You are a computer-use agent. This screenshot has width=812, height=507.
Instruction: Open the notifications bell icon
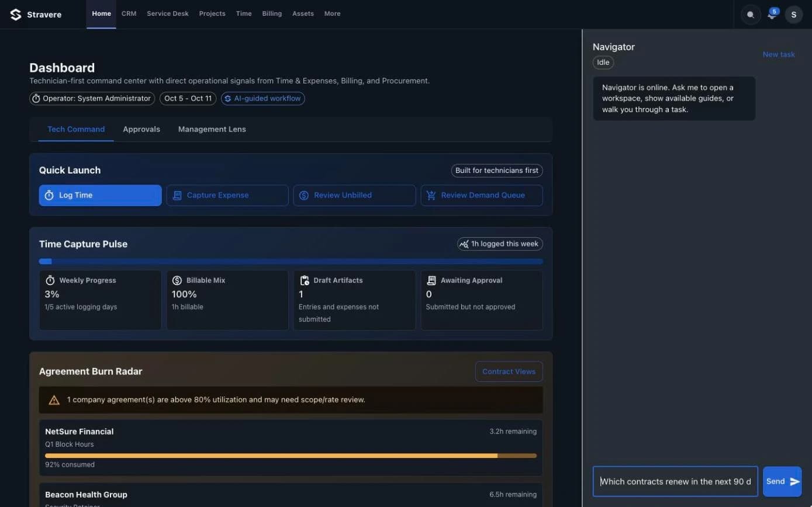point(772,15)
